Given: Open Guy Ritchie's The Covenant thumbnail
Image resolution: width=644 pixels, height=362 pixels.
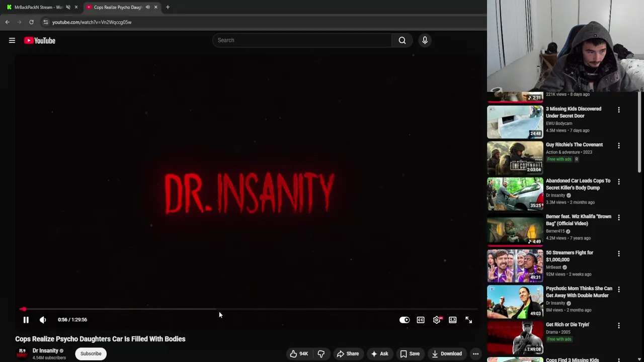Looking at the screenshot, I should click(x=515, y=158).
